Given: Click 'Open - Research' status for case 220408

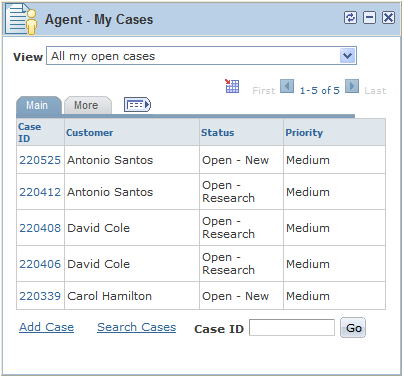Looking at the screenshot, I should coord(229,228).
